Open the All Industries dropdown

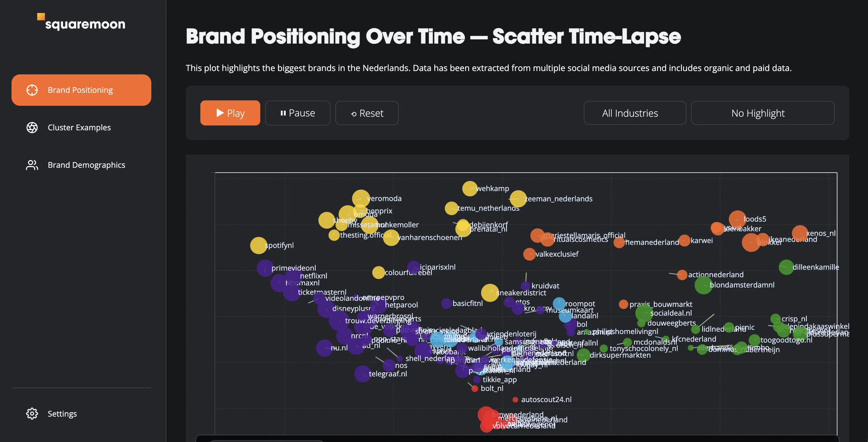tap(634, 113)
